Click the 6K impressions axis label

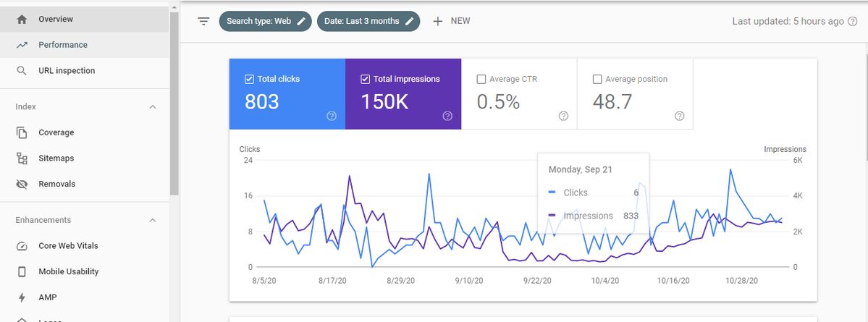(x=798, y=161)
